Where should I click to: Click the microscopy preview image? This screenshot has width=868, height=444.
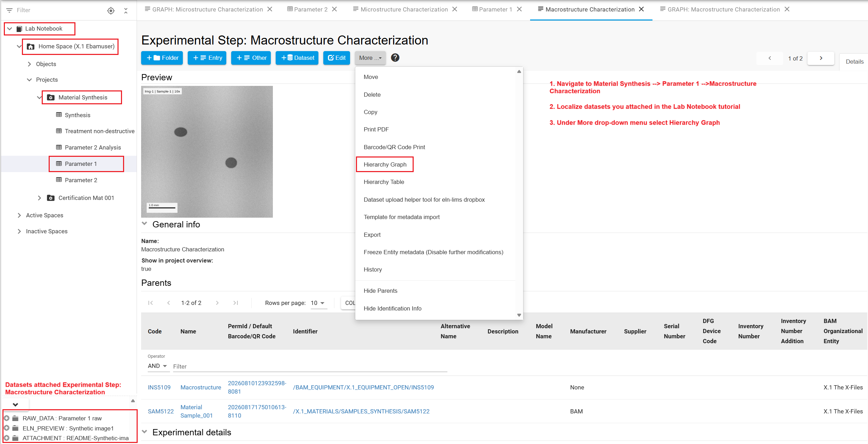click(x=207, y=152)
